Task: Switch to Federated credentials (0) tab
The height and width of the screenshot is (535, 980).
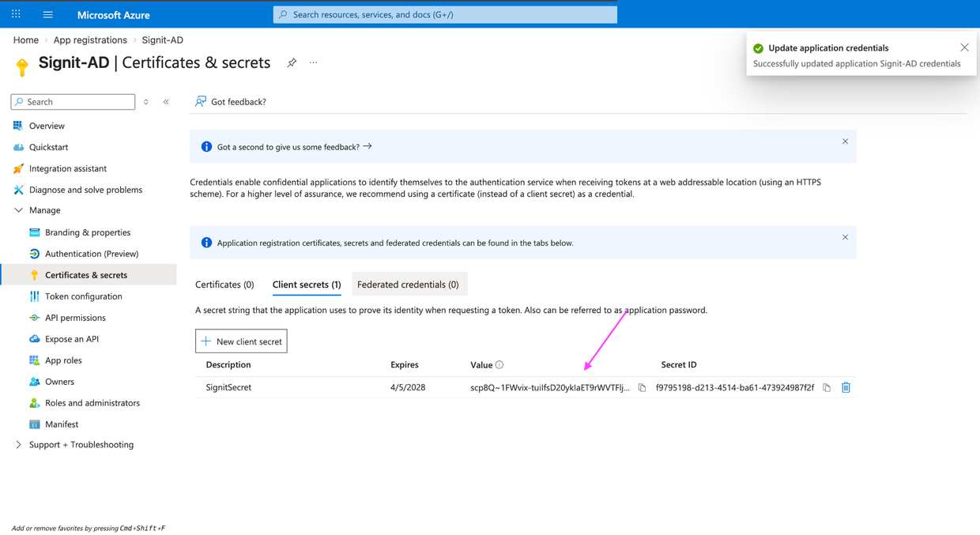Action: pos(408,284)
